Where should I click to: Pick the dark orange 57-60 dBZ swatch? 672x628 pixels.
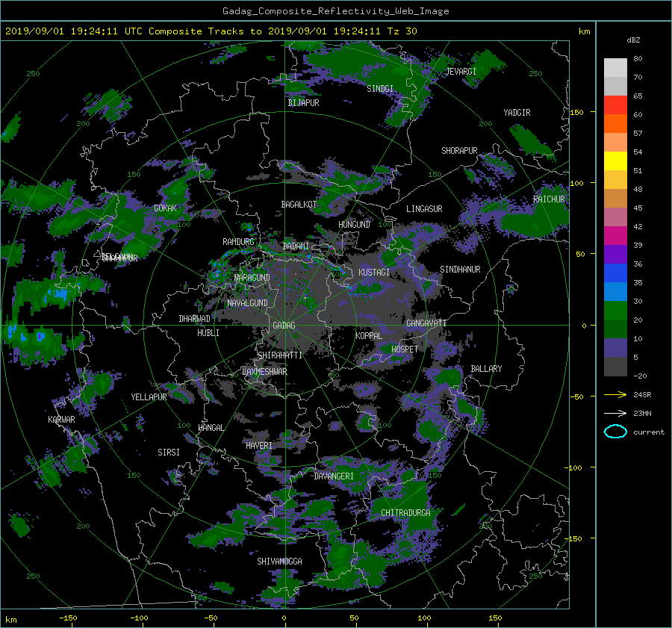pos(615,124)
